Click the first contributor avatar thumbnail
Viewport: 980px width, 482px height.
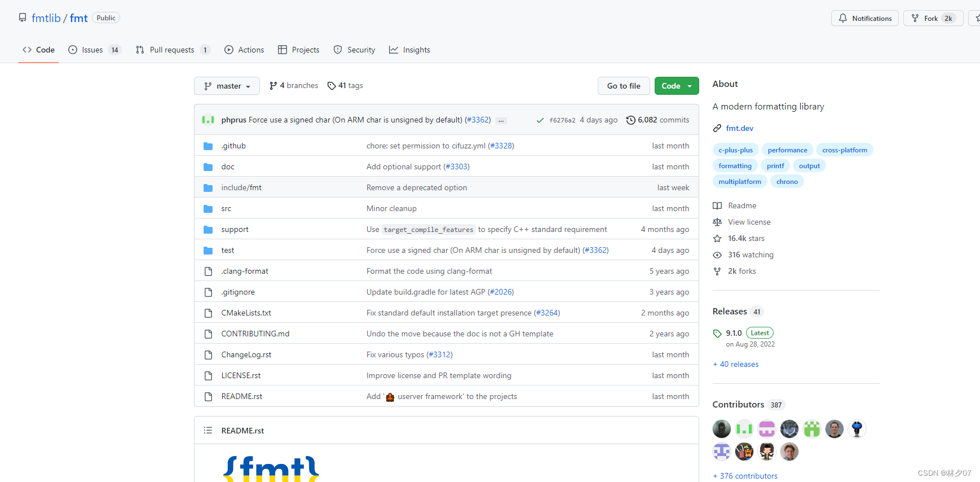click(x=722, y=429)
